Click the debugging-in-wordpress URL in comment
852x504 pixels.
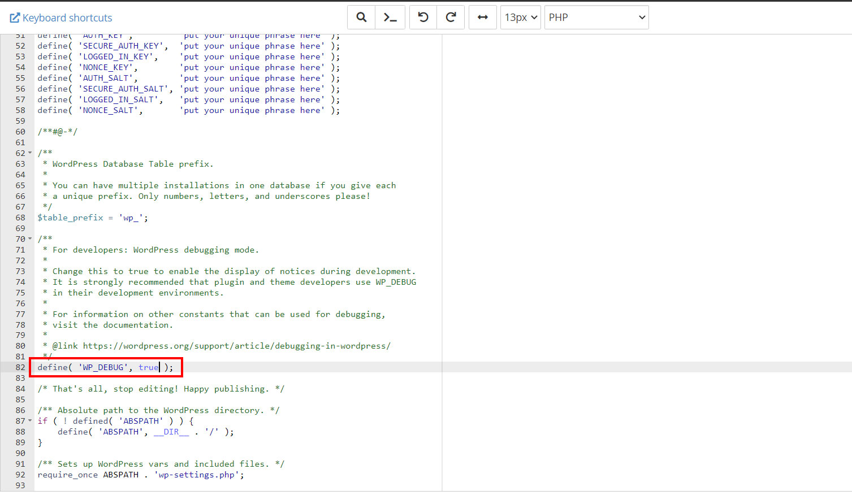coord(237,346)
